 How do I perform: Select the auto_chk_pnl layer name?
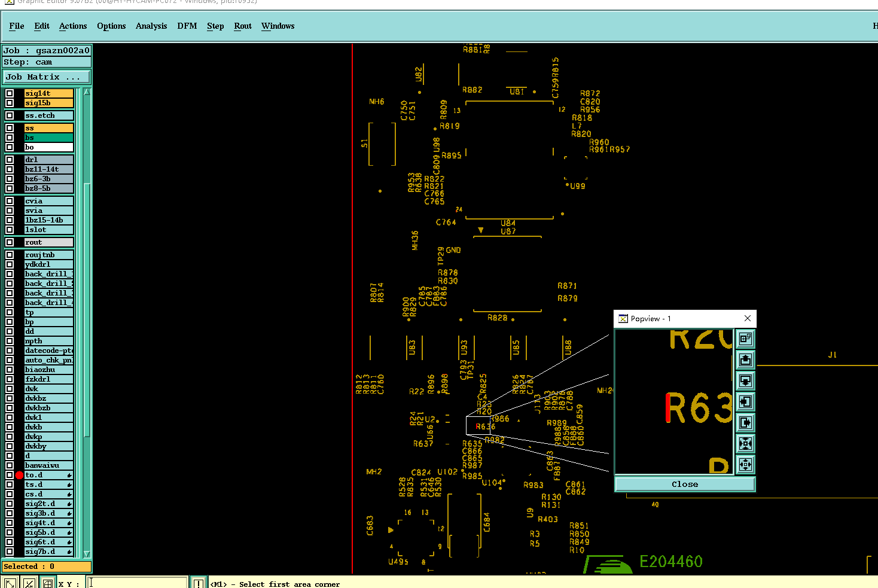tap(48, 360)
